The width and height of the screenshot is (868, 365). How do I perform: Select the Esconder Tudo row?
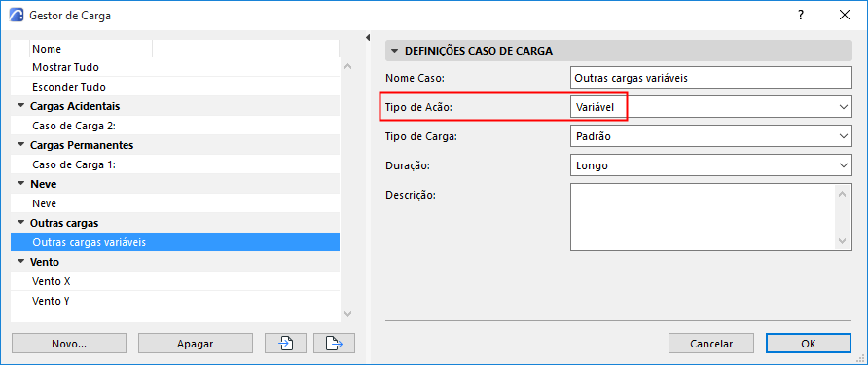175,87
